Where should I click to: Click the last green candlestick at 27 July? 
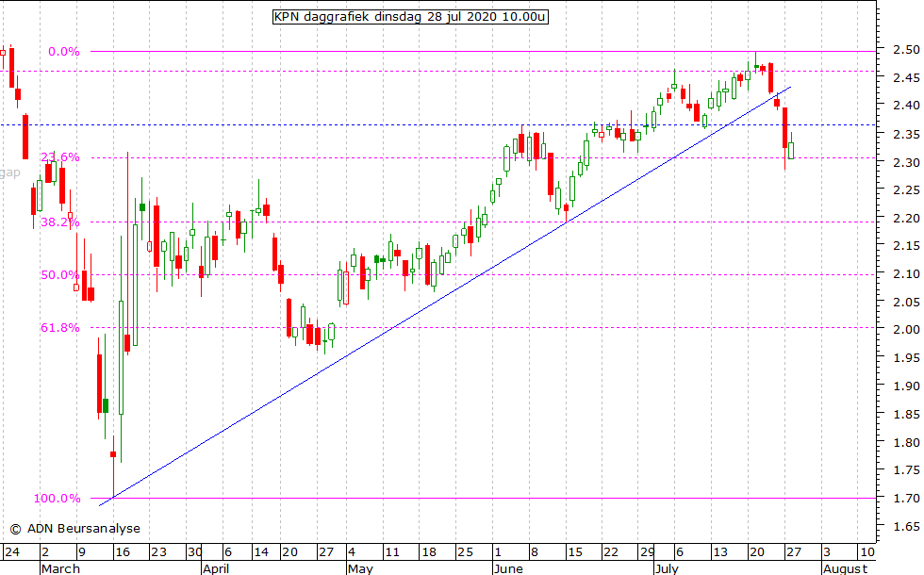[791, 150]
